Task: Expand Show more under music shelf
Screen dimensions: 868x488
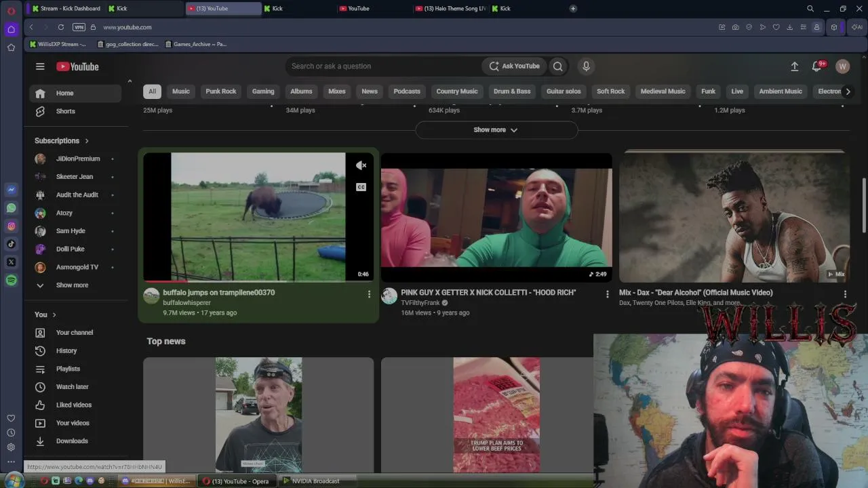Action: click(496, 130)
